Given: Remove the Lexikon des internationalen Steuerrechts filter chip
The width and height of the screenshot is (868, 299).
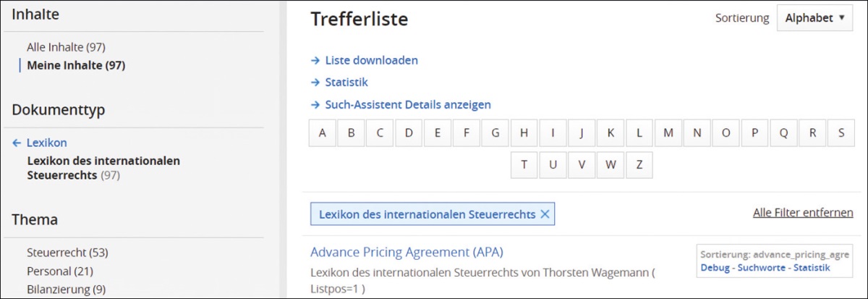Looking at the screenshot, I should tap(545, 214).
